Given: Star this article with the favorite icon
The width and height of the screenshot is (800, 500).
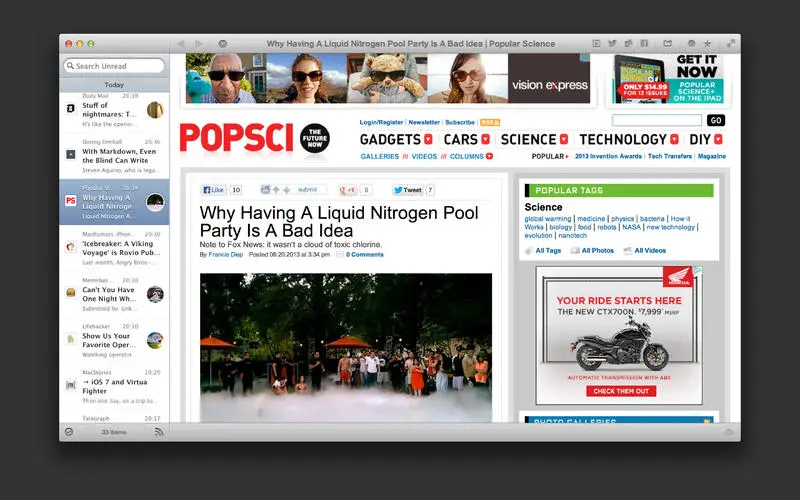Looking at the screenshot, I should (x=707, y=44).
